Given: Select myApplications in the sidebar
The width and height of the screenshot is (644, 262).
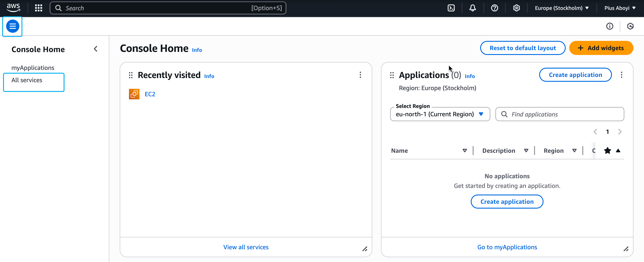Looking at the screenshot, I should pyautogui.click(x=33, y=68).
